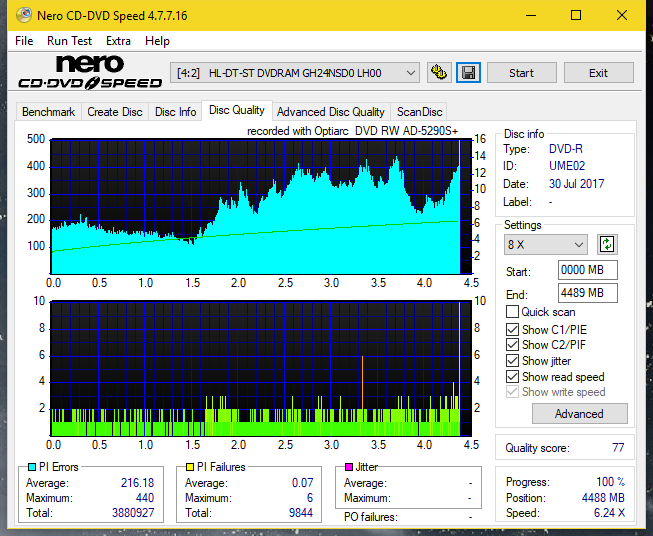
Task: Click the magenta Jitter color swatch
Action: click(349, 467)
